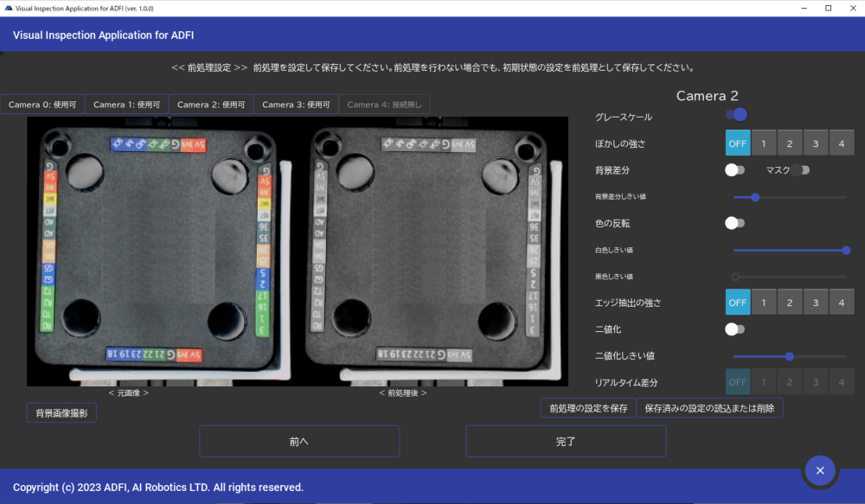The height and width of the screenshot is (504, 865).
Task: Open the Camera 1 tab
Action: tap(126, 105)
